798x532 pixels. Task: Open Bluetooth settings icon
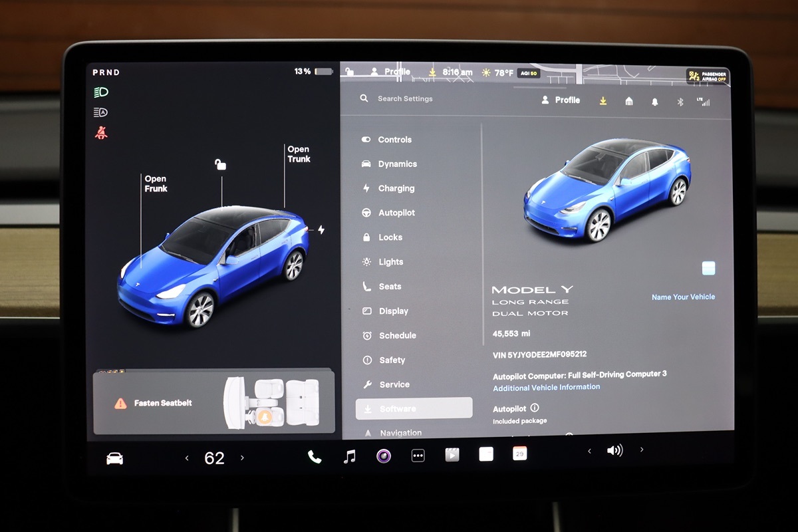(680, 102)
